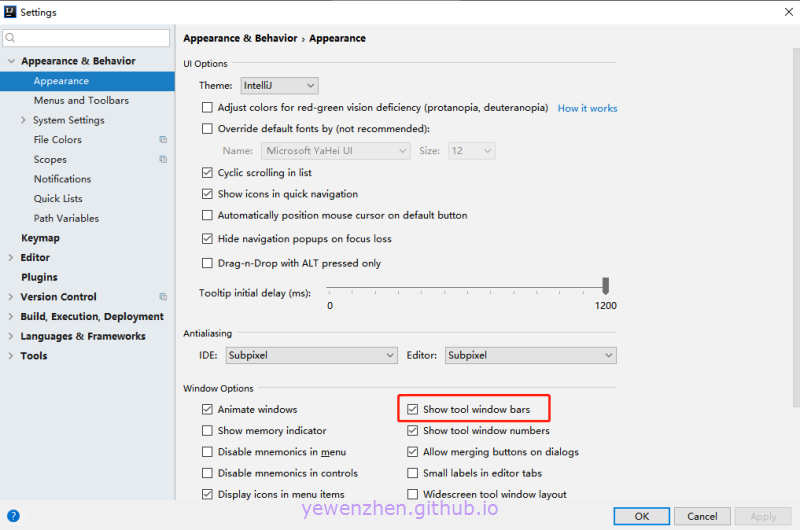Uncheck Show tool window bars
The height and width of the screenshot is (530, 800).
(413, 410)
